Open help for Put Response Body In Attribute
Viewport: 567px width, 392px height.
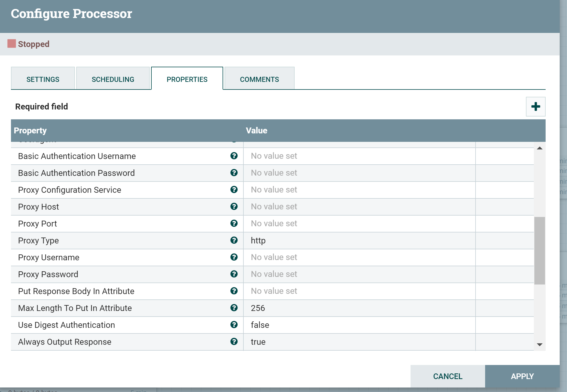pyautogui.click(x=234, y=291)
